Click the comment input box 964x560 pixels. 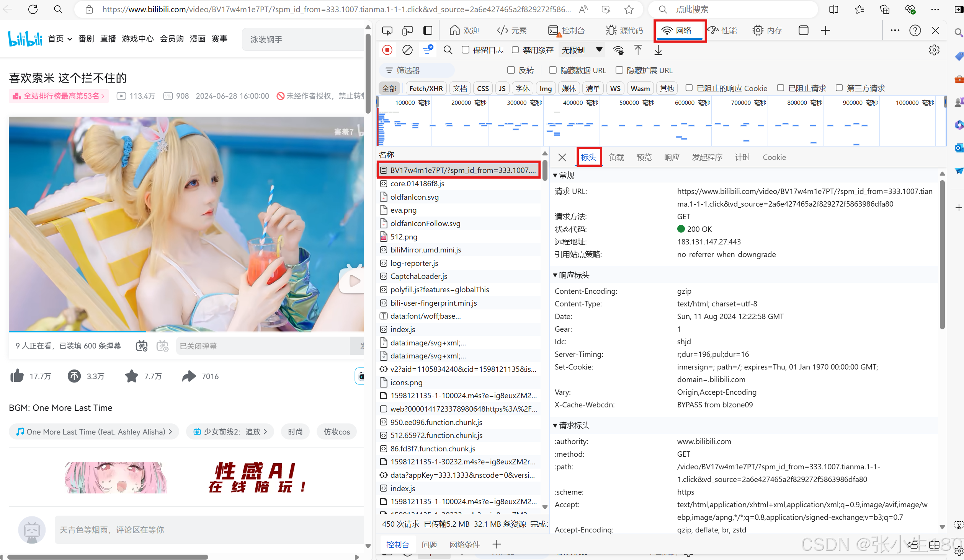(x=209, y=529)
